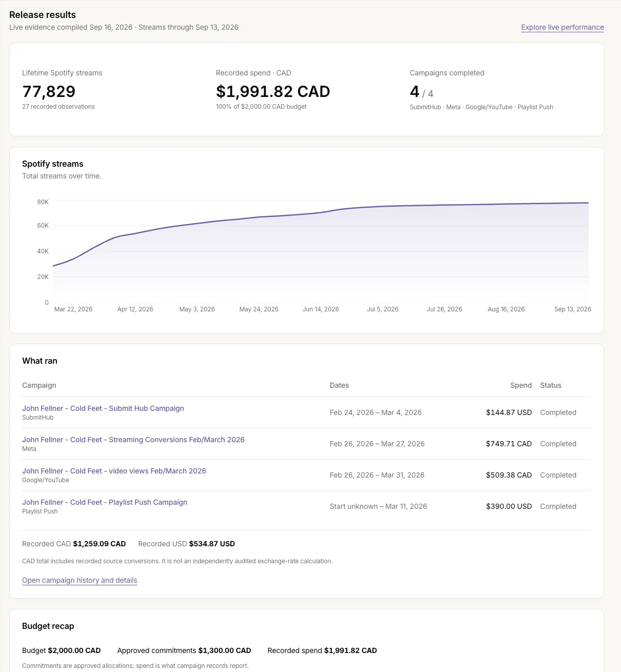Click the Feb 26, 2026 – Mar 31, 2026 dates

click(x=377, y=475)
